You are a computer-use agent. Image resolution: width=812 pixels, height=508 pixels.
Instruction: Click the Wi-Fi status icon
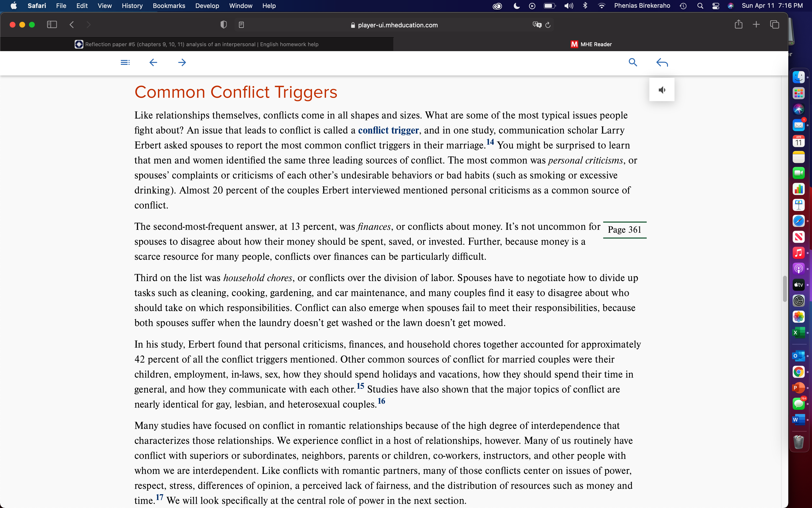click(602, 6)
